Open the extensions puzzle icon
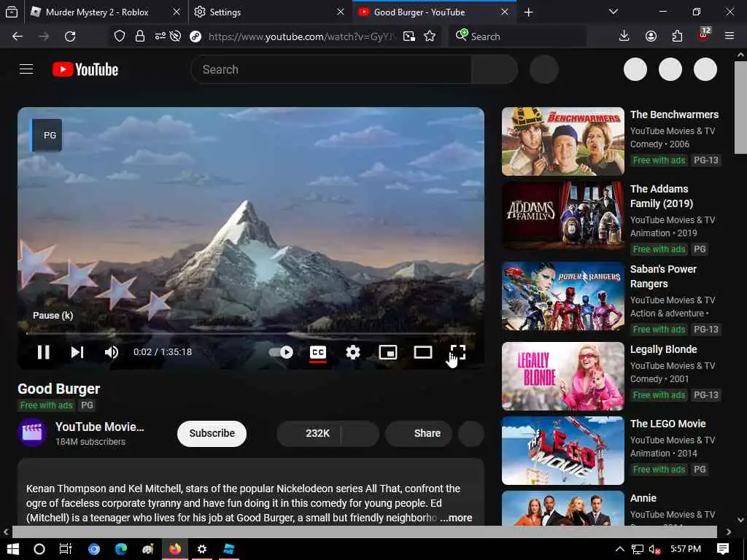Viewport: 747px width, 560px height. pos(677,36)
